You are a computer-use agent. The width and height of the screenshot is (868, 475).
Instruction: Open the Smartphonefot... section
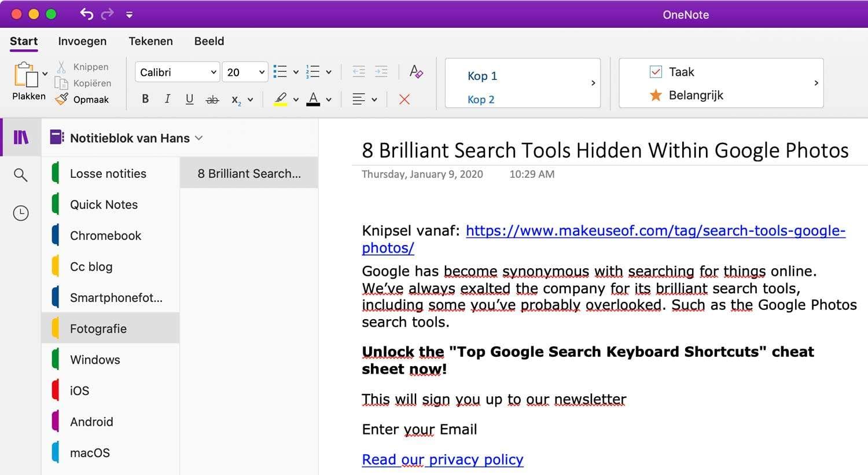111,298
